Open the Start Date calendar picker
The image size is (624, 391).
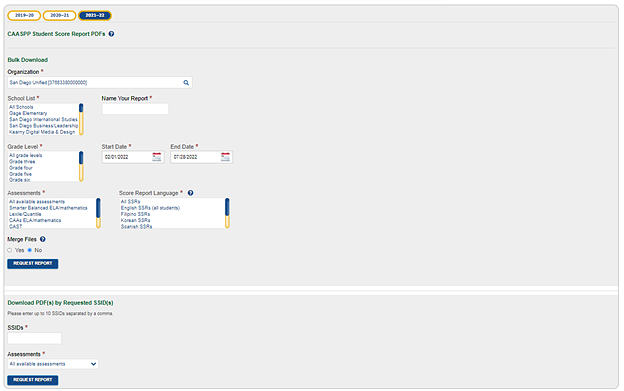(x=157, y=157)
